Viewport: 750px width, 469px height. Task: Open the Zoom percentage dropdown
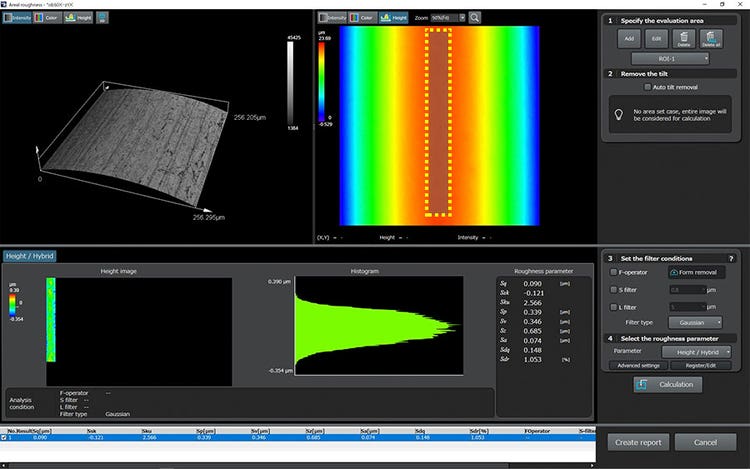coord(447,18)
